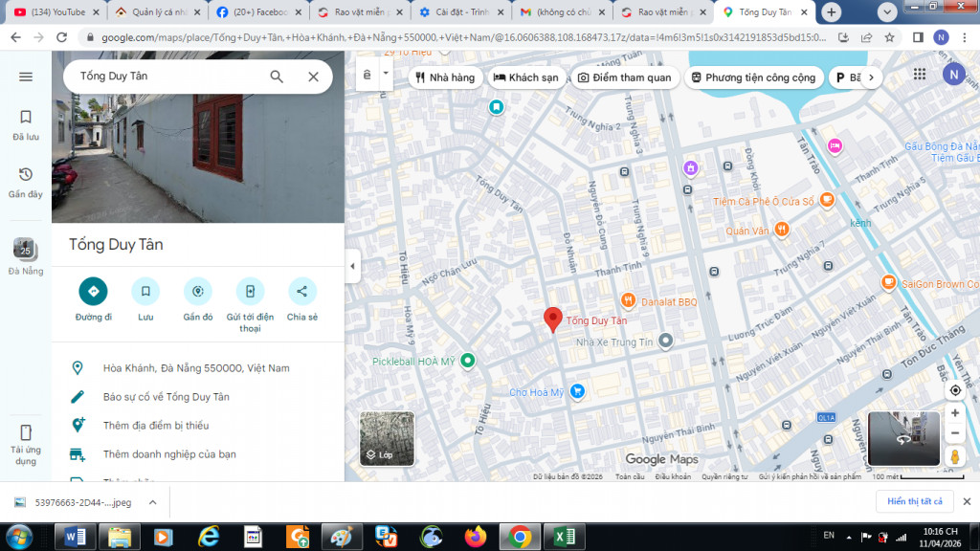
Task: Open Đã lưu saved places
Action: tap(26, 123)
